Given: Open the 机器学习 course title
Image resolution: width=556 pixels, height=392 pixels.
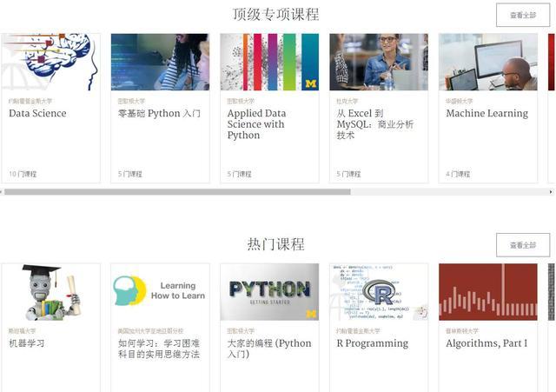Looking at the screenshot, I should 27,343.
